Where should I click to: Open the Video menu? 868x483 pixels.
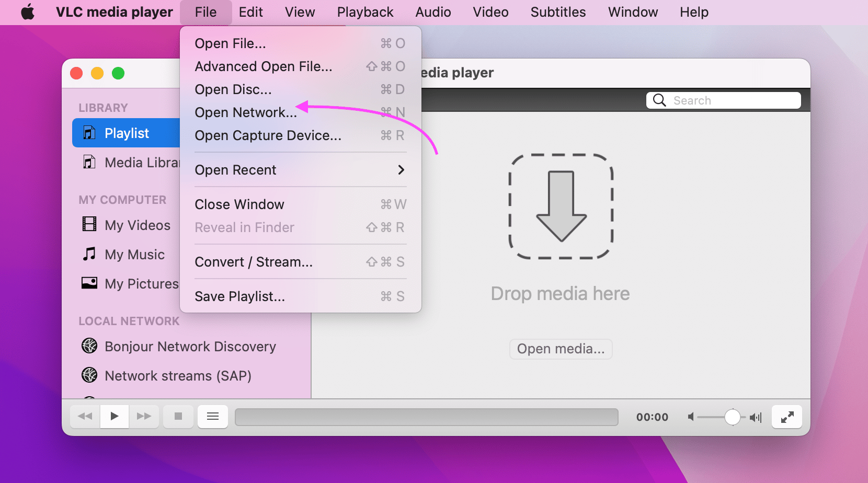coord(490,12)
